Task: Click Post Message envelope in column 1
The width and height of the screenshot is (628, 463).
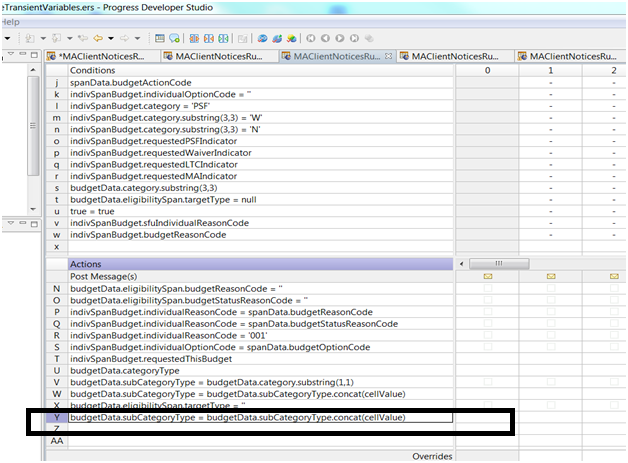Action: point(551,276)
